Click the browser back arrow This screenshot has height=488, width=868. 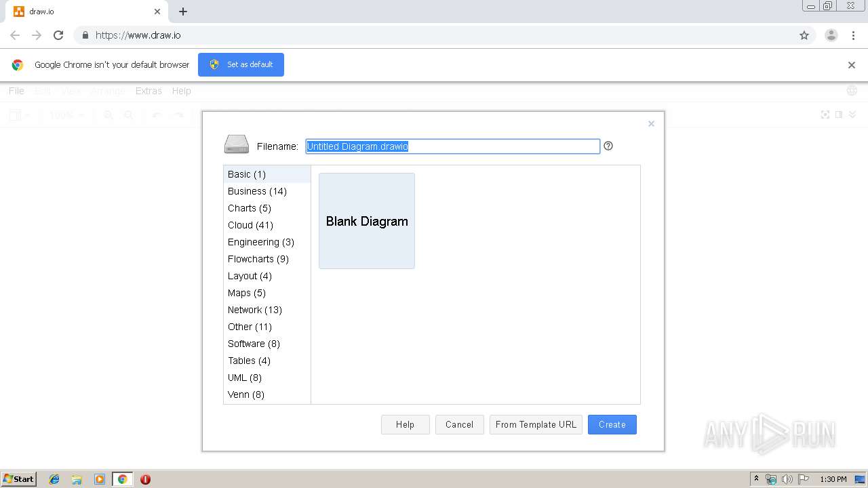[x=15, y=35]
